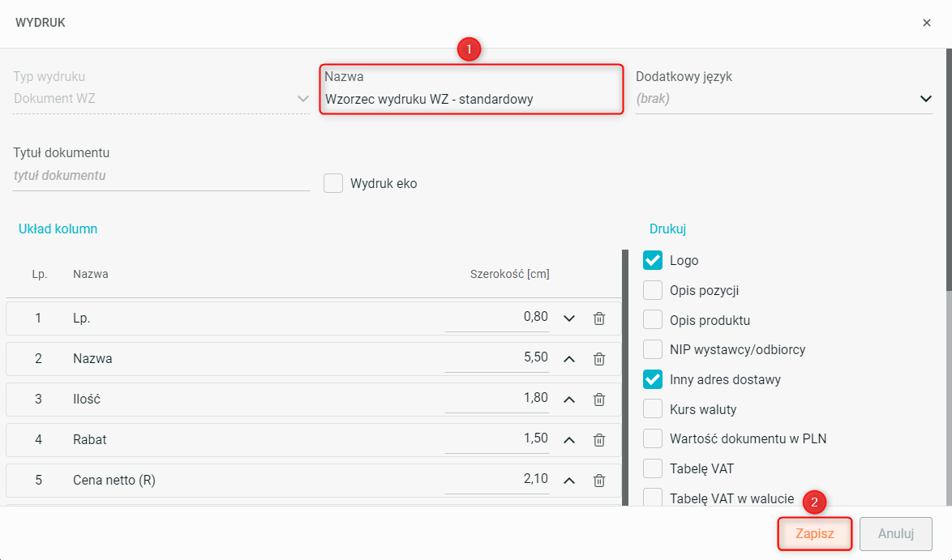Move the Lp. column down
Image resolution: width=952 pixels, height=560 pixels.
569,318
